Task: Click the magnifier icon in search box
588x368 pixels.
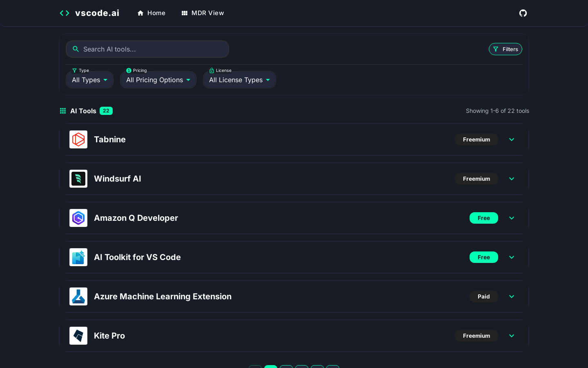Action: (x=76, y=49)
